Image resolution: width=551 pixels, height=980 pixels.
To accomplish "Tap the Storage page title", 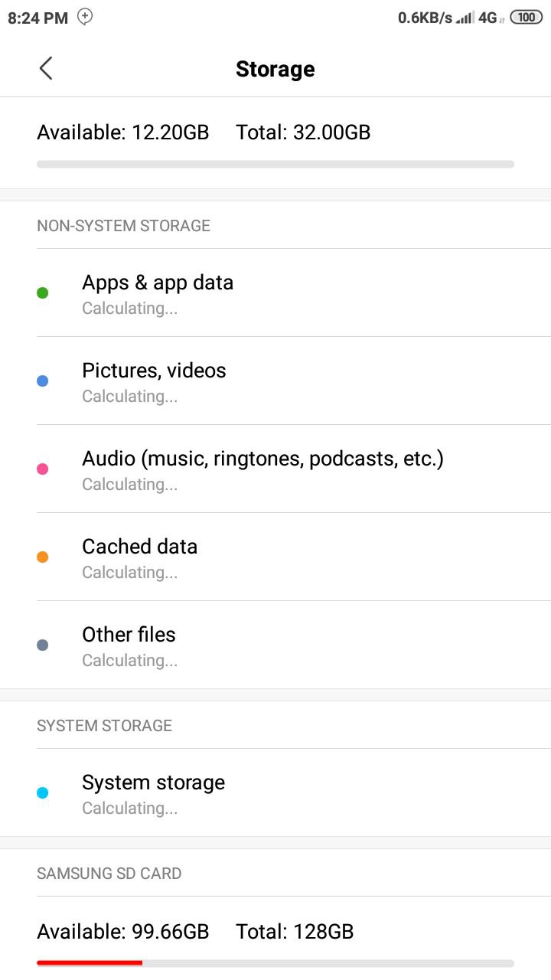I will coord(275,69).
